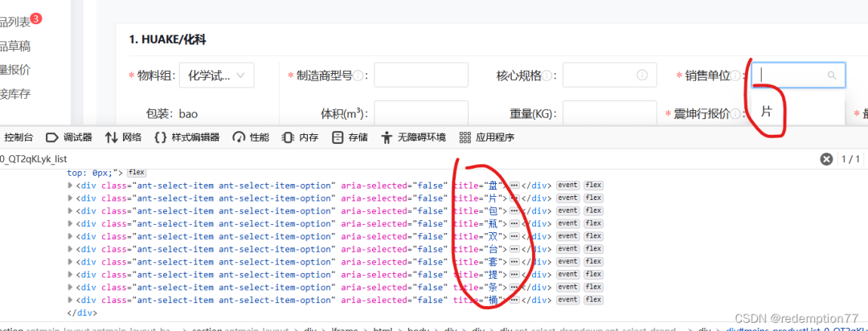
Task: Switch to the 性能 devtools tab
Action: pos(251,137)
